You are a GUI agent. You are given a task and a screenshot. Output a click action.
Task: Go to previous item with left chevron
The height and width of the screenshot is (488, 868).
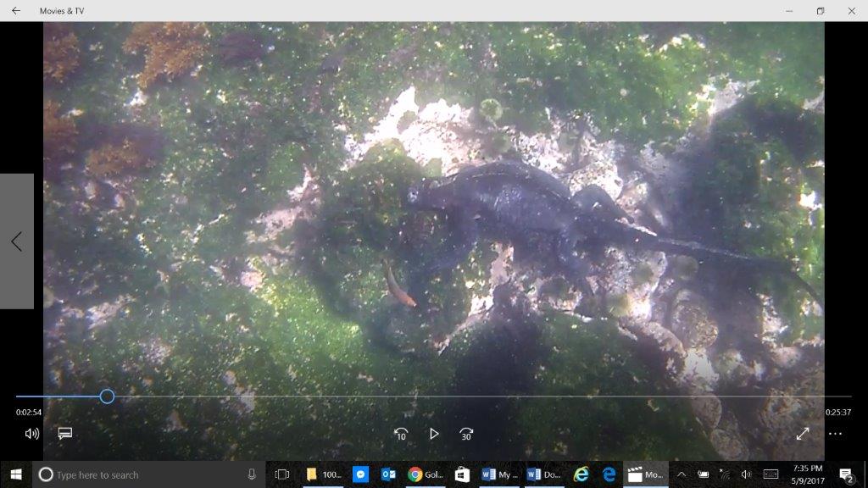click(17, 241)
